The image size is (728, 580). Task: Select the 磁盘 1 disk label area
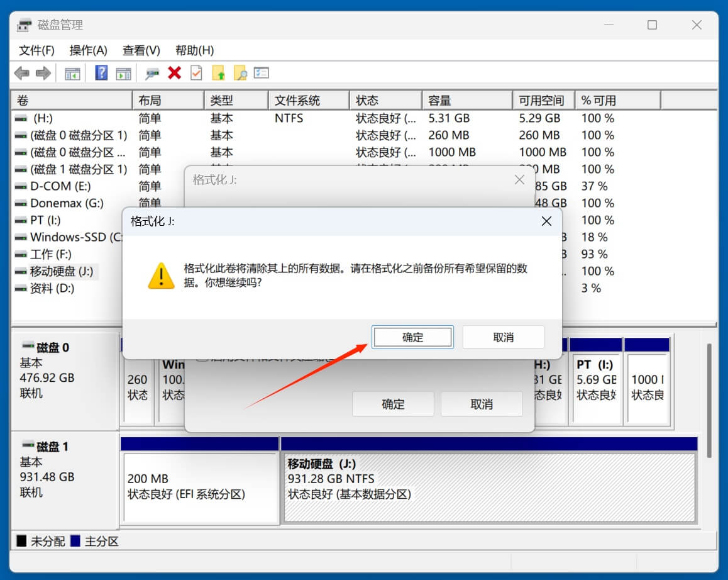pos(49,447)
